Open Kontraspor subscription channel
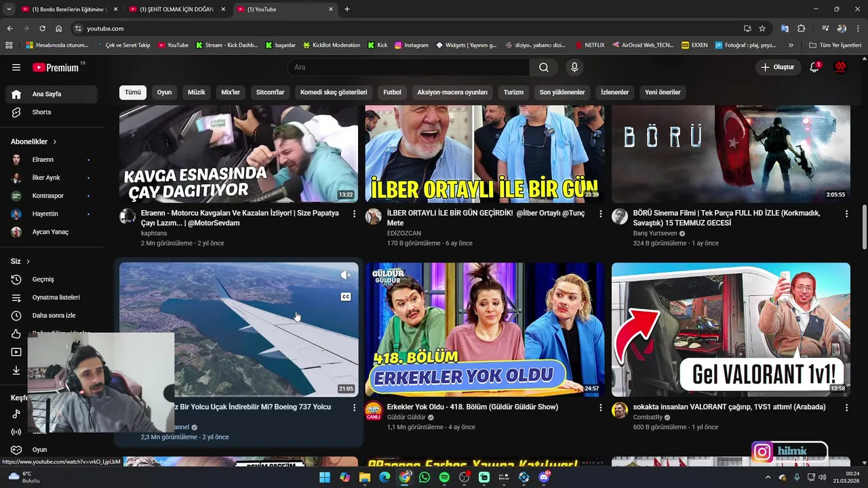This screenshot has height=488, width=868. click(52, 196)
